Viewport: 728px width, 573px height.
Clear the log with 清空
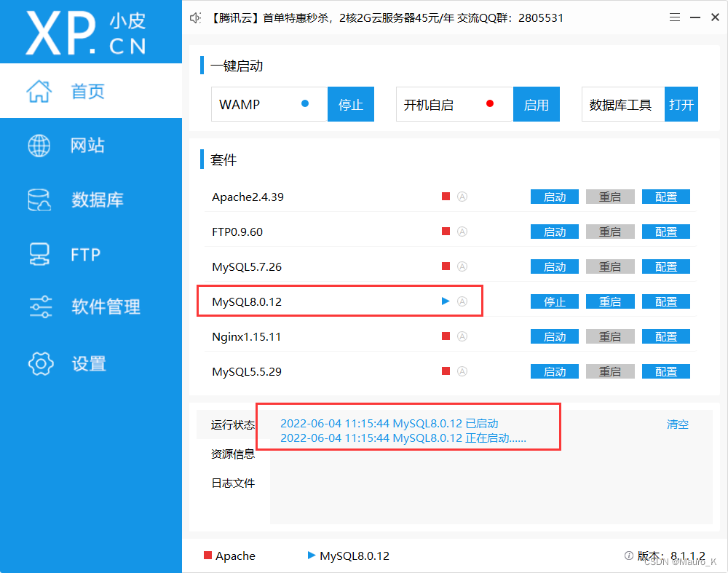677,424
